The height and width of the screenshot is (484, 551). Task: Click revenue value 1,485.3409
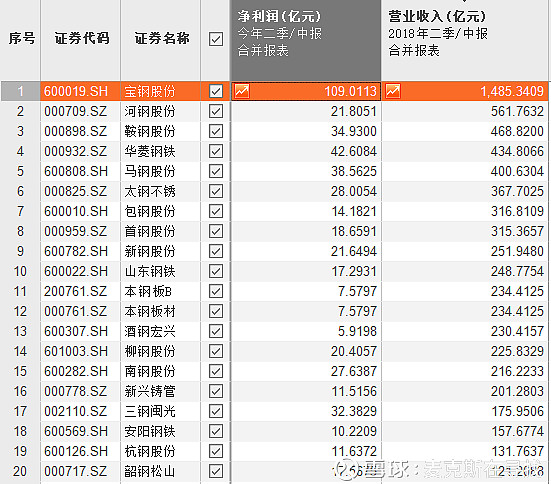pos(512,91)
